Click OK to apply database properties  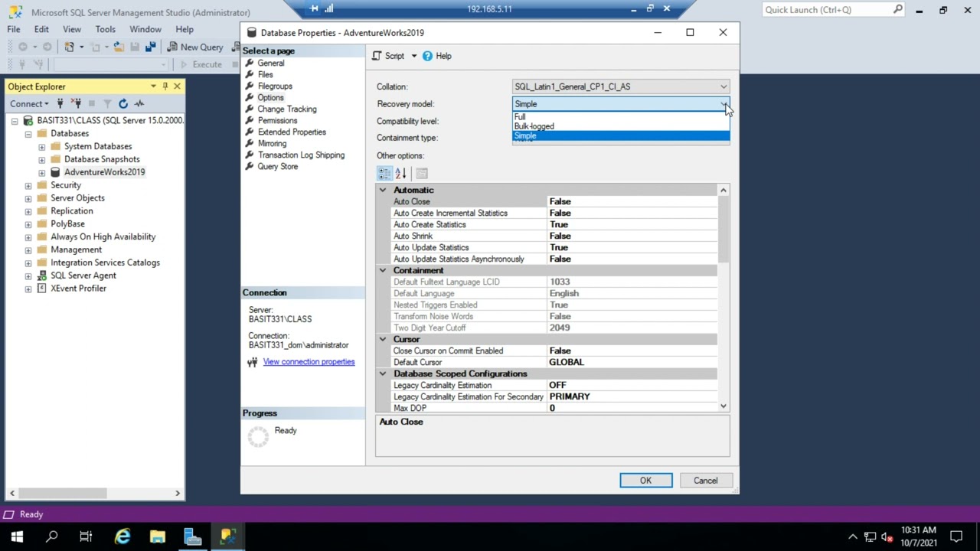pos(645,481)
